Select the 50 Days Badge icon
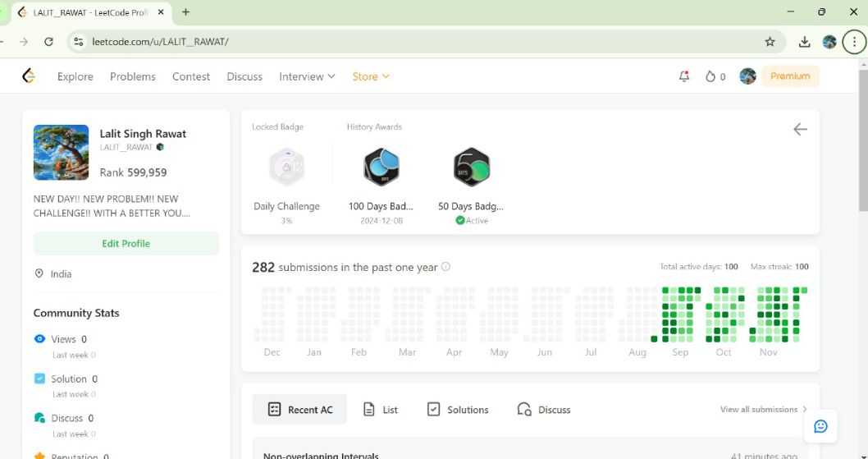Screen dimensions: 868x459 [x=472, y=167]
